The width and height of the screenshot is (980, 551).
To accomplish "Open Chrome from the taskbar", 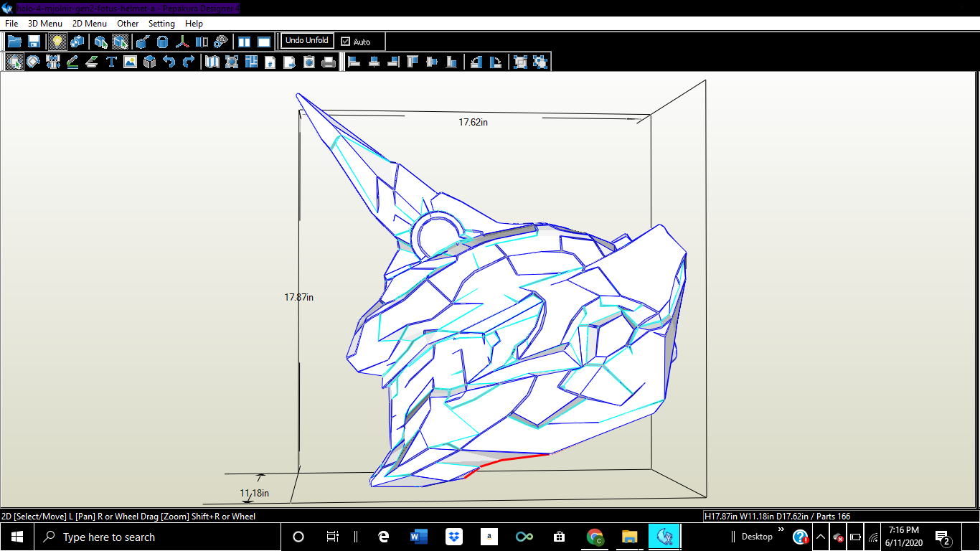I will click(594, 537).
